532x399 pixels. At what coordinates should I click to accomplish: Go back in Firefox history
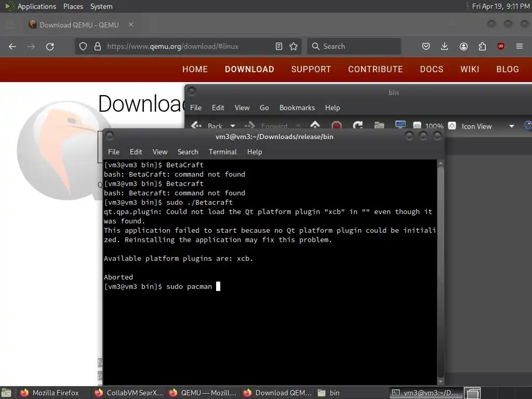[x=12, y=46]
